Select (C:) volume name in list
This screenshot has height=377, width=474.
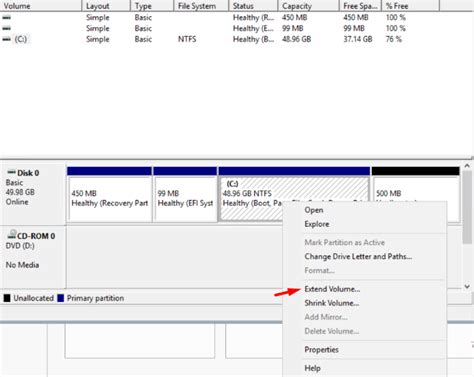click(21, 39)
